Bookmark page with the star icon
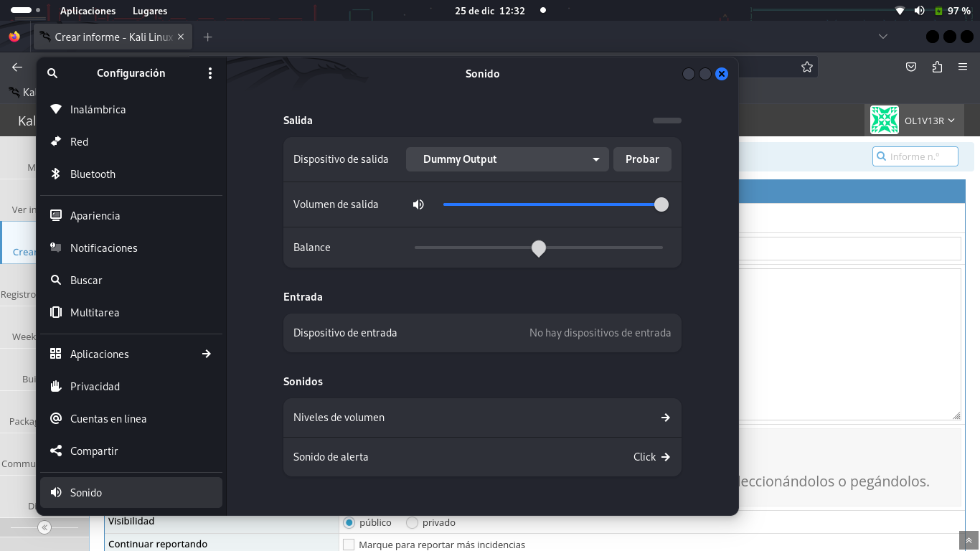The image size is (980, 551). click(807, 67)
